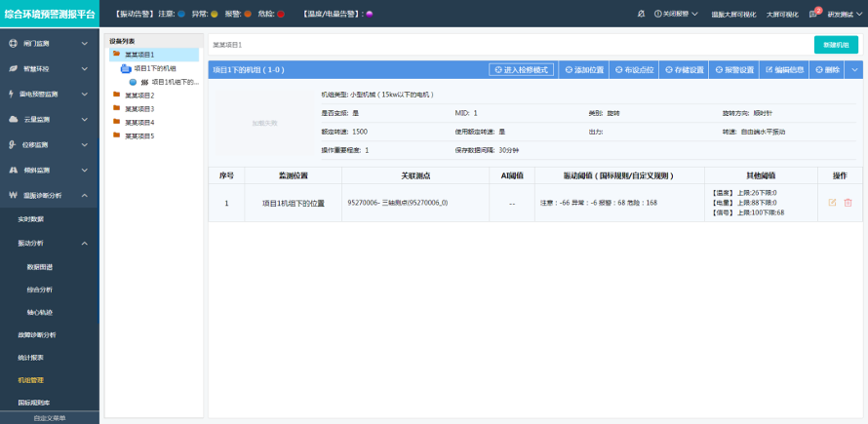Screen dimensions: 868x424
Task: Click the lightning icon beside 雷电预警监测
Action: (12, 95)
